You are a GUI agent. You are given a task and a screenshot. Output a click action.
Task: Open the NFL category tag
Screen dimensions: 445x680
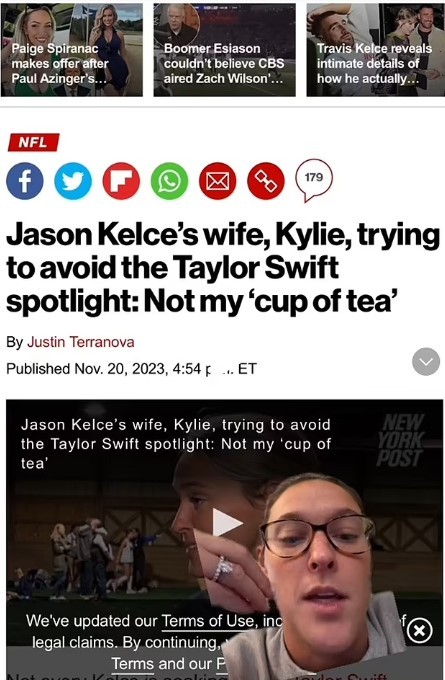pos(33,142)
